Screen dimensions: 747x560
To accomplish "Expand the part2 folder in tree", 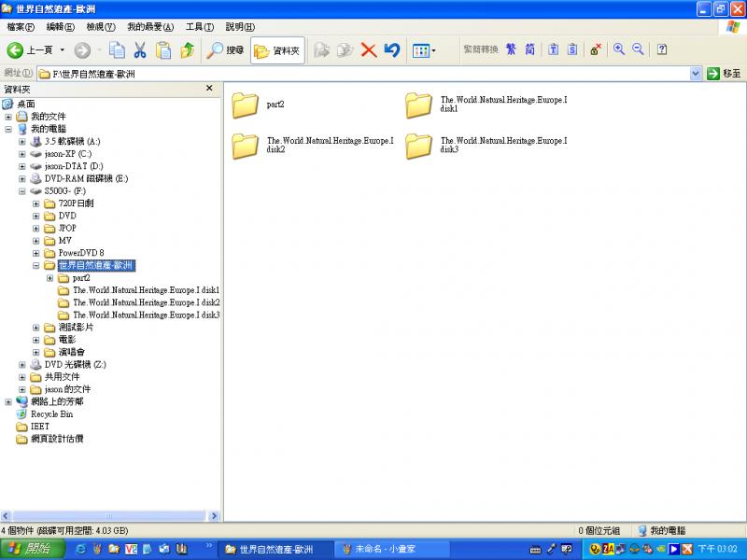I will [x=50, y=278].
